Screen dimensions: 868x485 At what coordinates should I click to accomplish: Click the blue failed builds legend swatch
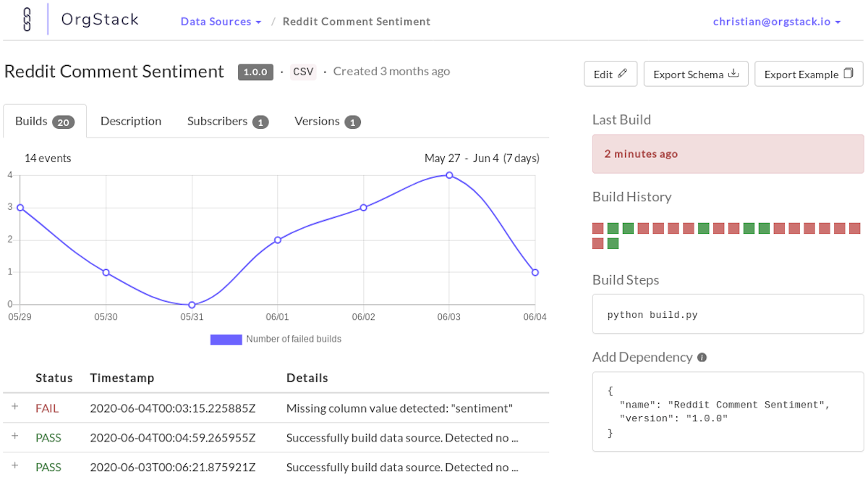(226, 339)
